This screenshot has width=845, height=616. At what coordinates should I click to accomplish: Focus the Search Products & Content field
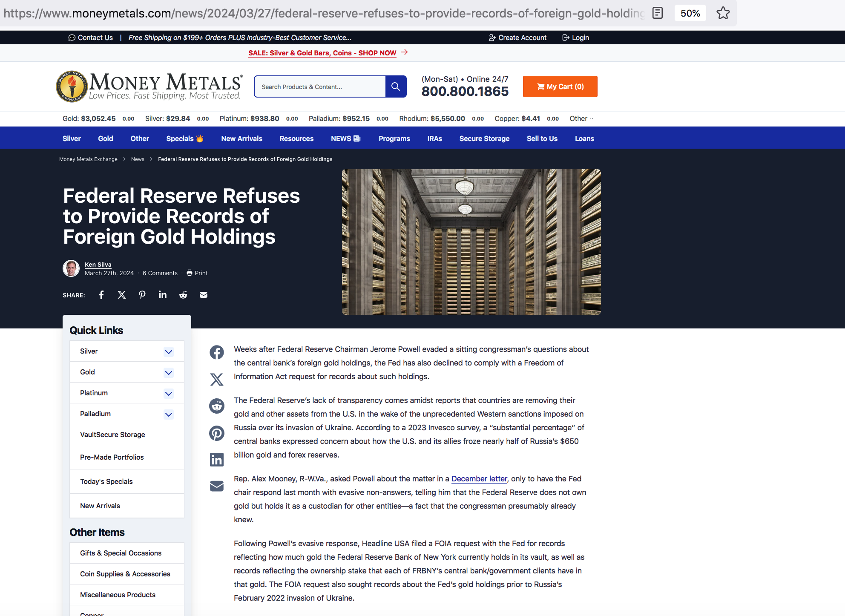pos(320,86)
